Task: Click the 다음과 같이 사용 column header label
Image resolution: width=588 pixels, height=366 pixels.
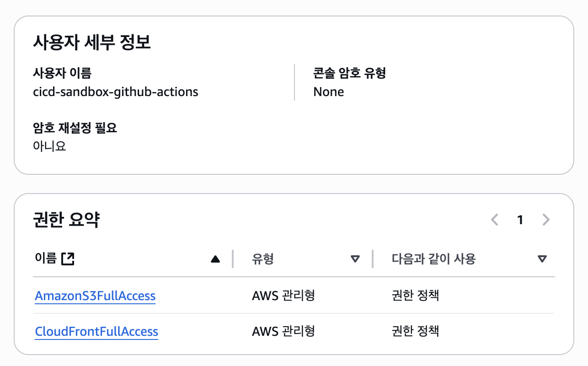Action: tap(434, 259)
